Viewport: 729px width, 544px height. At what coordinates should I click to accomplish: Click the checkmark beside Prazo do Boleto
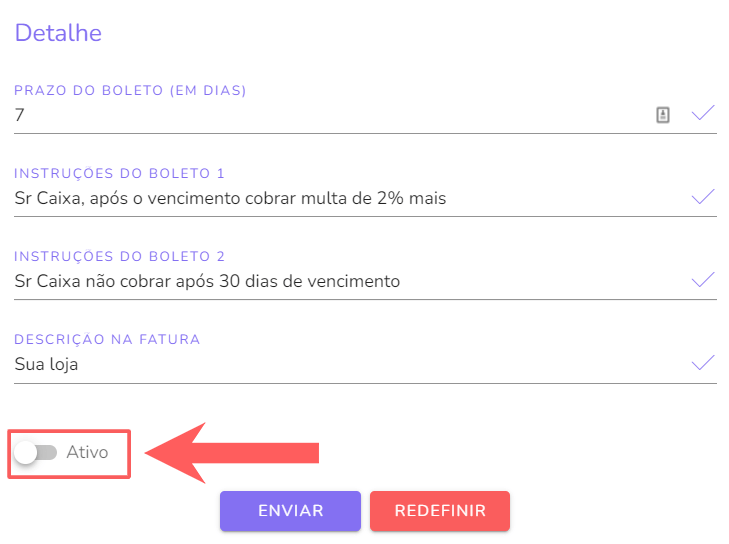(704, 114)
